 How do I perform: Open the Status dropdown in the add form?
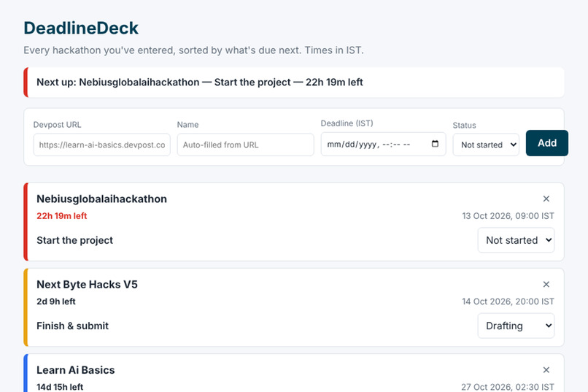click(486, 145)
